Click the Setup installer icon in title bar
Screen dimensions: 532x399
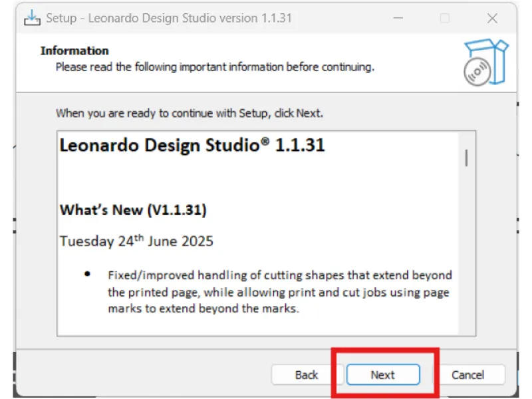click(32, 18)
